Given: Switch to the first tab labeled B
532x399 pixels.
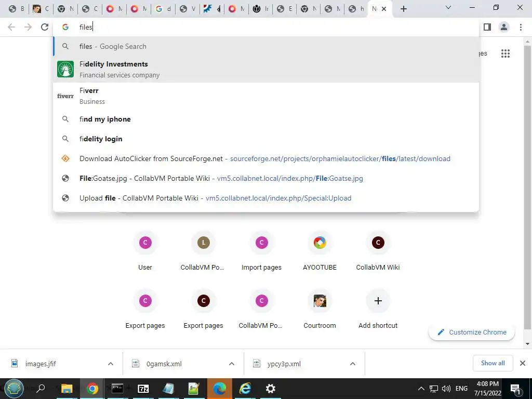Looking at the screenshot, I should pyautogui.click(x=17, y=9).
